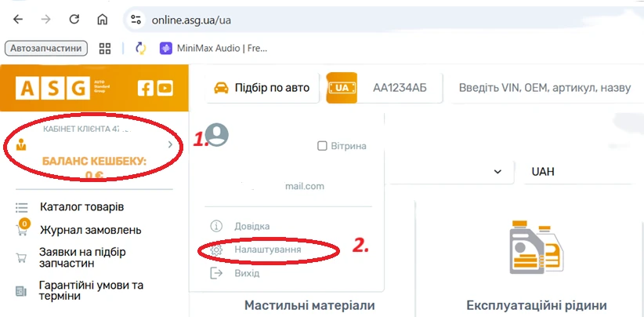Open MiniMax Audio bookmark
This screenshot has width=644, height=317.
214,49
